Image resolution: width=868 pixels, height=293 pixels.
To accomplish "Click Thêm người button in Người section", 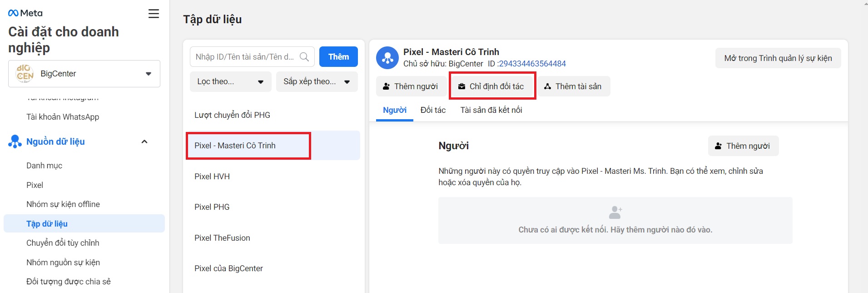I will [743, 146].
